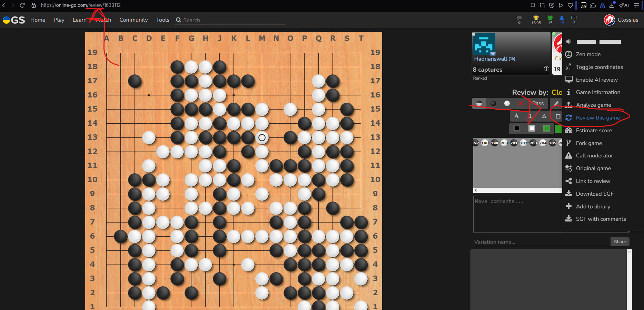Toggle coordinates on the board
This screenshot has width=644, height=310.
pyautogui.click(x=599, y=67)
